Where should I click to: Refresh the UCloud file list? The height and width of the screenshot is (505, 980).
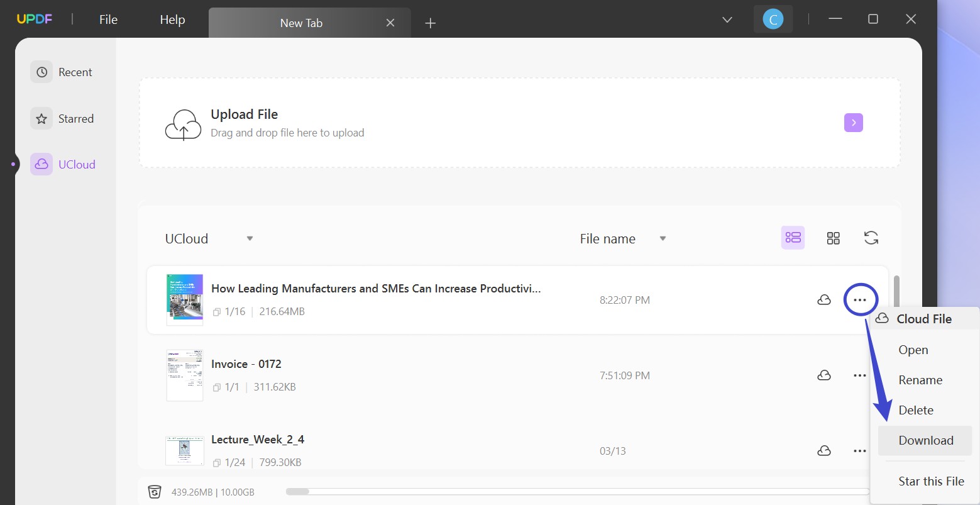tap(871, 238)
